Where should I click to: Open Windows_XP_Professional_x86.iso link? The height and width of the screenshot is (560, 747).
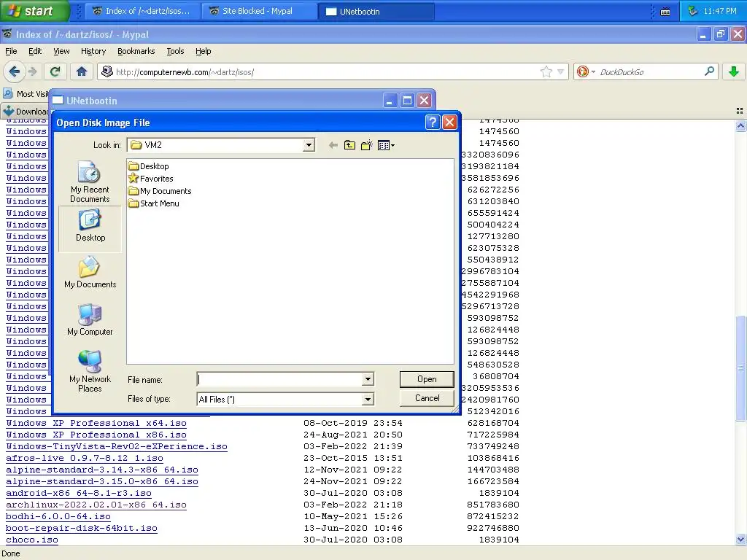[96, 435]
